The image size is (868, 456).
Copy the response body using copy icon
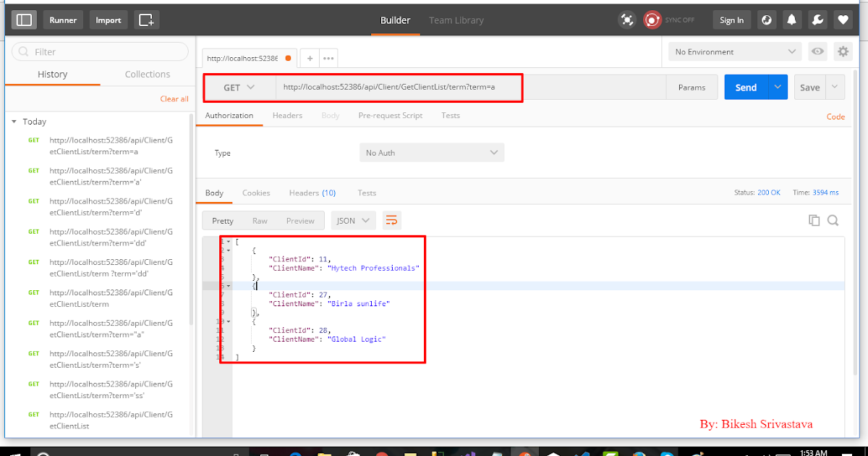click(814, 219)
